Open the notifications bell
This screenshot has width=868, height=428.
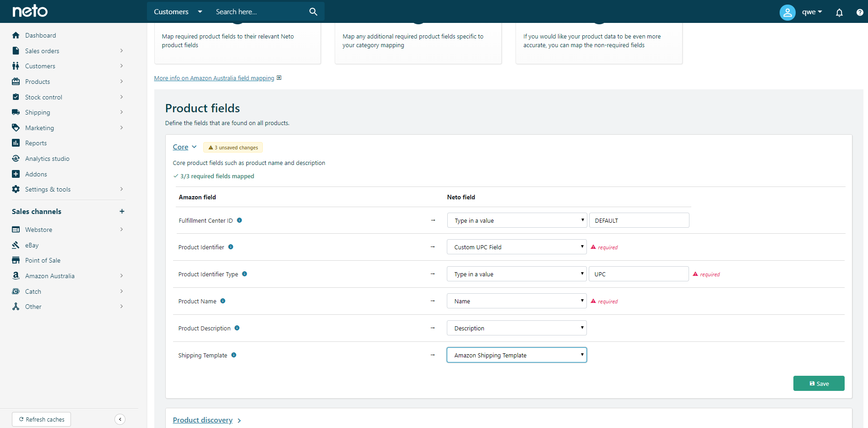click(x=839, y=12)
